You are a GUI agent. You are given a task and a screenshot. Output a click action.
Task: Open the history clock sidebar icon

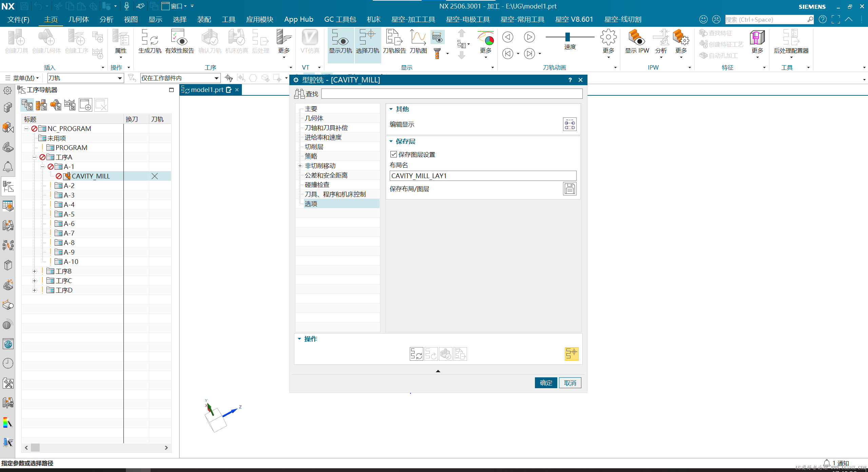click(8, 363)
